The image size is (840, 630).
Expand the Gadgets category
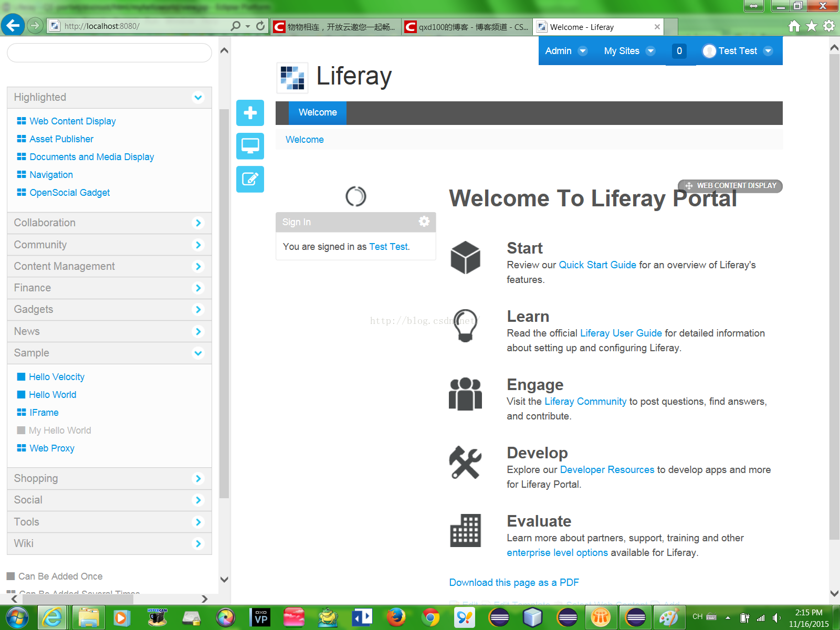tap(198, 309)
